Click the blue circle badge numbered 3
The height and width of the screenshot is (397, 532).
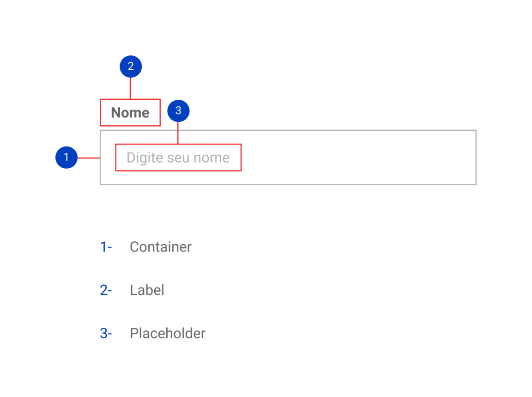pos(178,111)
